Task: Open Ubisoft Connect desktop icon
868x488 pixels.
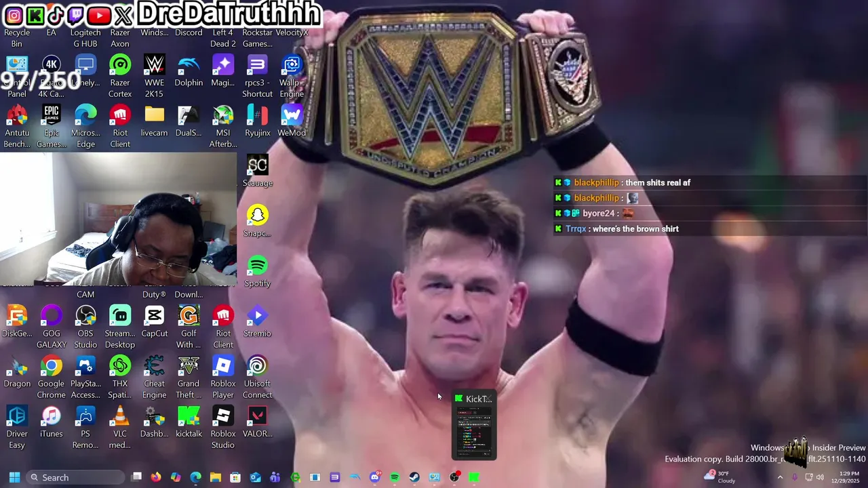Action: [x=257, y=377]
